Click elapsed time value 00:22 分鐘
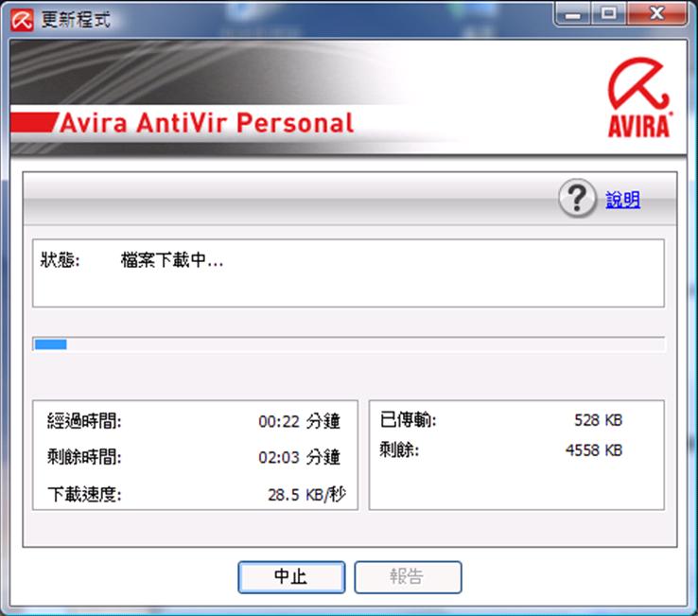The image size is (698, 616). (299, 421)
